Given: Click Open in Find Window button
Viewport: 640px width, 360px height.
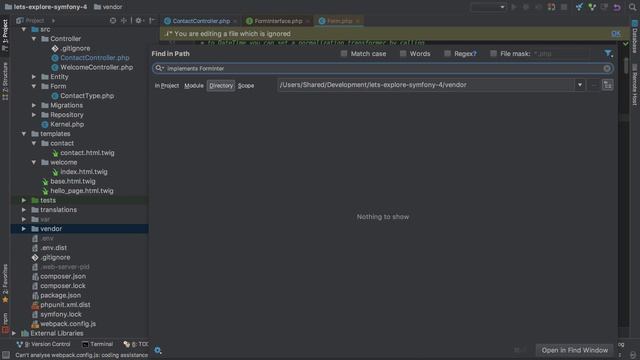Looking at the screenshot, I should (575, 350).
